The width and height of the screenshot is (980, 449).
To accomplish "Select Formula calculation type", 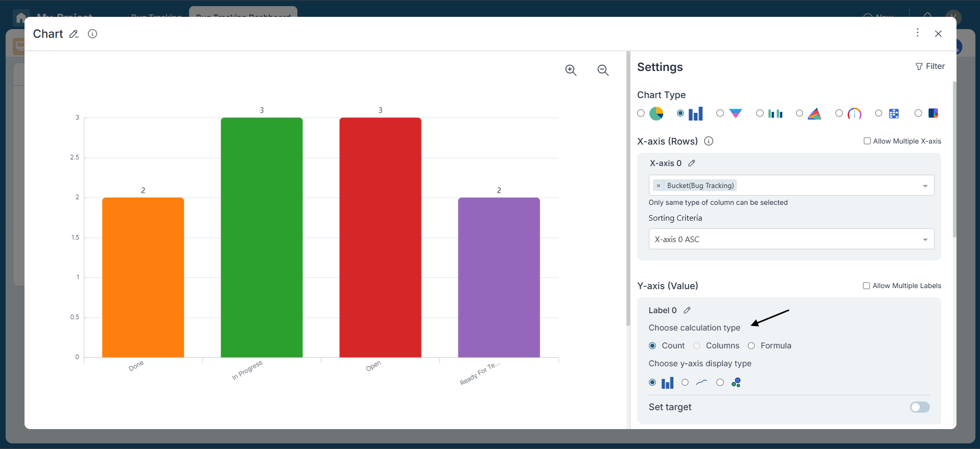I will pyautogui.click(x=751, y=346).
